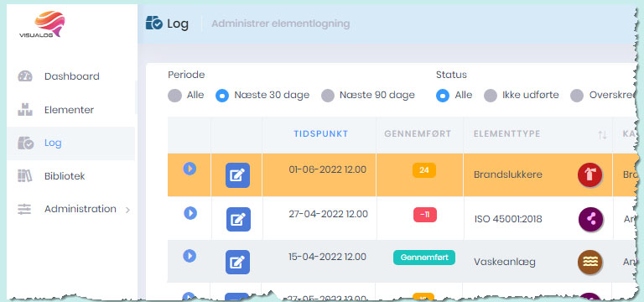Select the Overskredet status radio button
Screen dimensions: 644x302
[577, 96]
